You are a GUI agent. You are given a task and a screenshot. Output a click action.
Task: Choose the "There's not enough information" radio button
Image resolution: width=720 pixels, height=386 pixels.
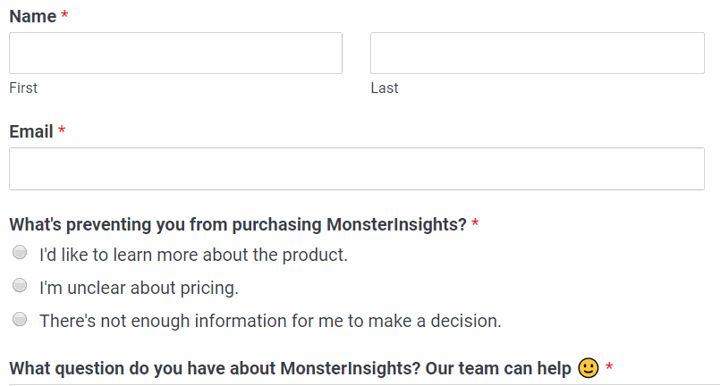pyautogui.click(x=20, y=319)
